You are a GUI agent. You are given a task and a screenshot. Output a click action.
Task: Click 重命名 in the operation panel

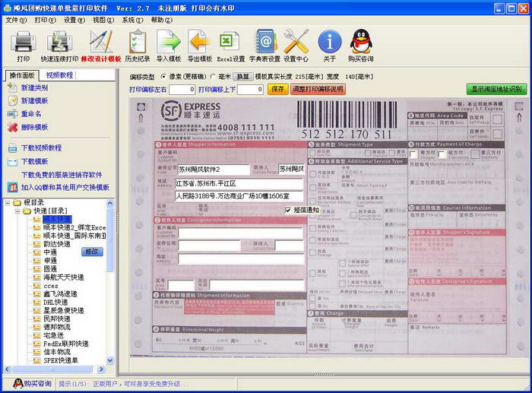tap(31, 114)
